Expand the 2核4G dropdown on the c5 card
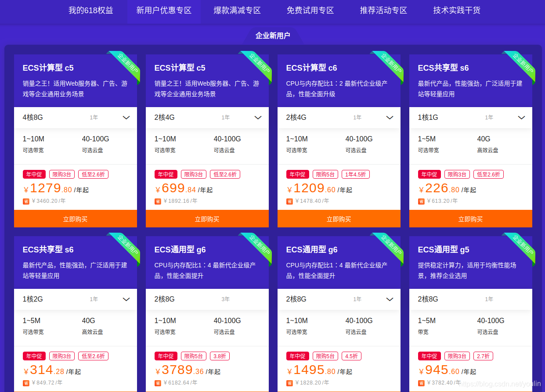The image size is (545, 392). (258, 118)
